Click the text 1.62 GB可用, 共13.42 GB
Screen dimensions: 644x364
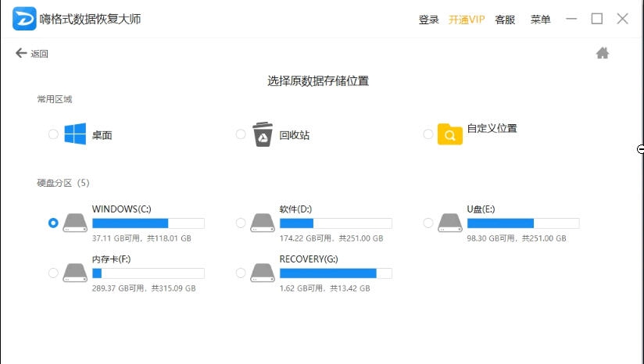(x=324, y=288)
